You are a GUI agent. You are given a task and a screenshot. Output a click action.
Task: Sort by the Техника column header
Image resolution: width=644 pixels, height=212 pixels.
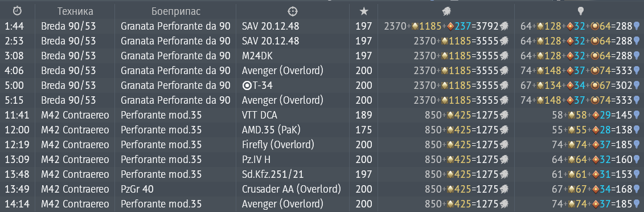(x=75, y=11)
